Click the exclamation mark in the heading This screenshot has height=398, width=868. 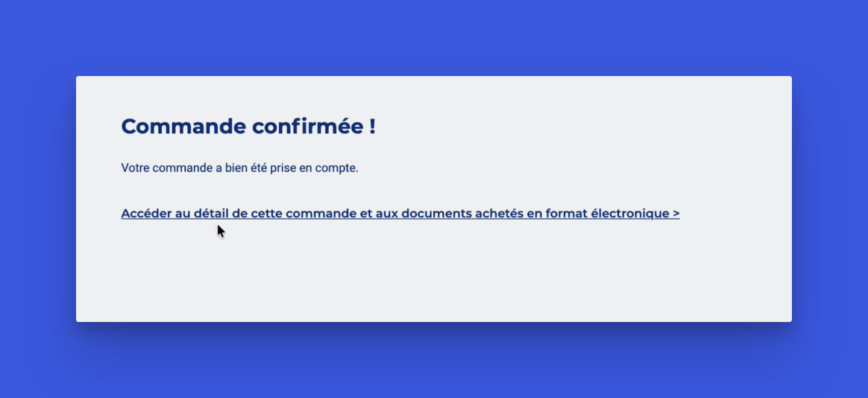[x=371, y=127]
